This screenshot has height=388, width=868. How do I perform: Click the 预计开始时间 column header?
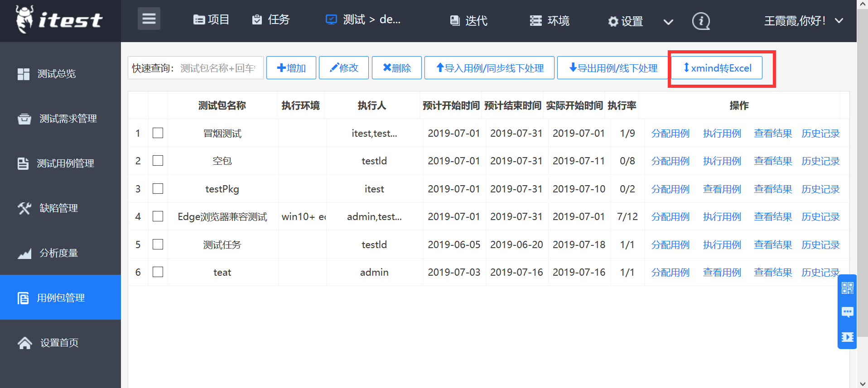(x=451, y=105)
